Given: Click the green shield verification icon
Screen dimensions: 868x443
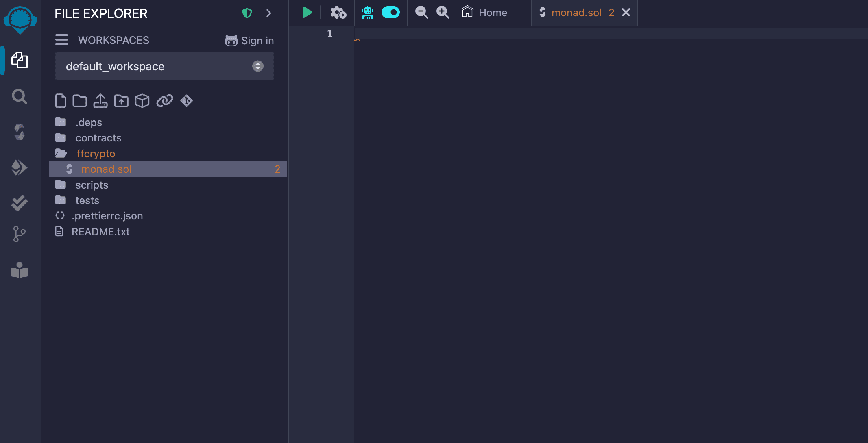Looking at the screenshot, I should [247, 13].
